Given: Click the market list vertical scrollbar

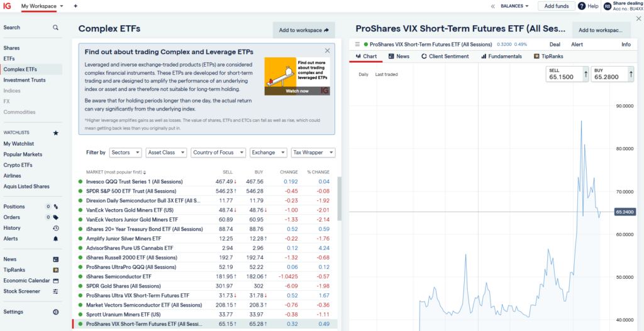Looking at the screenshot, I should [x=339, y=199].
